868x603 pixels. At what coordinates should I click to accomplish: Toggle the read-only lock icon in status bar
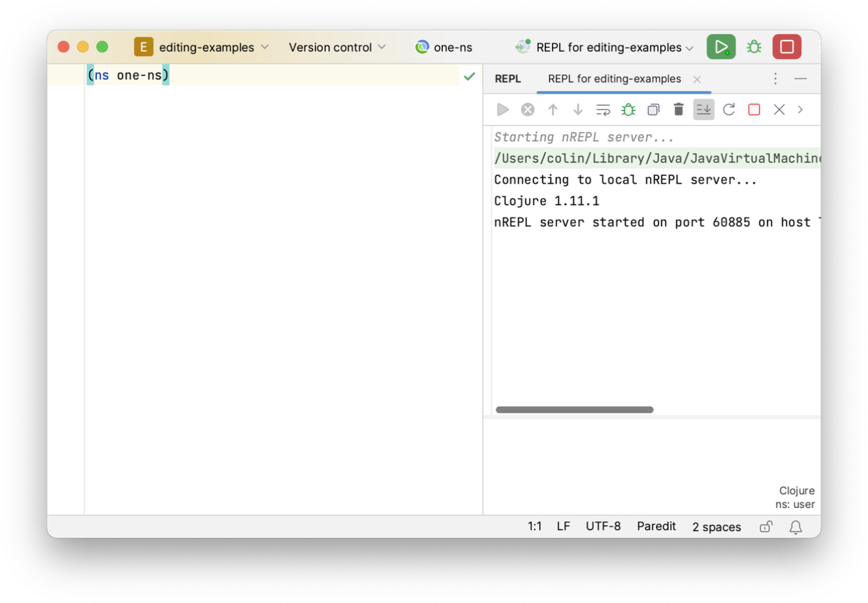tap(765, 527)
